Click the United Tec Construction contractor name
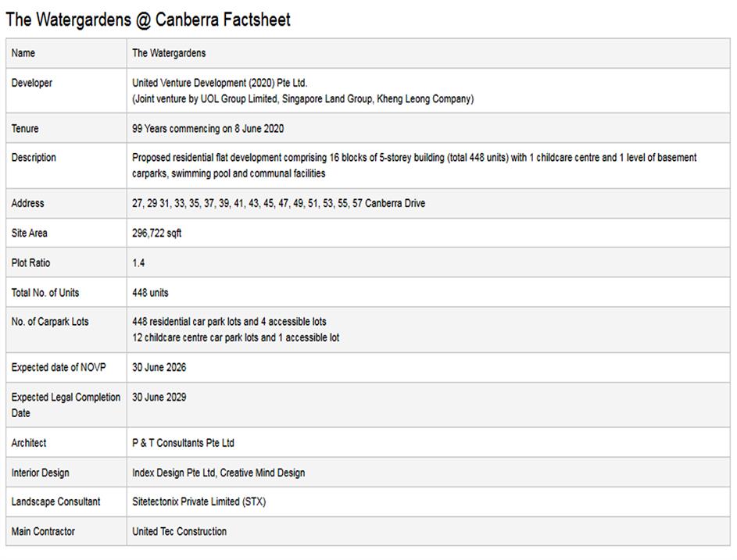The height and width of the screenshot is (560, 737). tap(179, 531)
